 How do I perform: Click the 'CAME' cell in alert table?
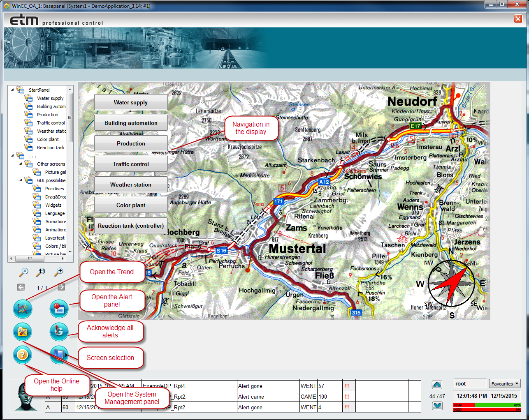coord(309,397)
